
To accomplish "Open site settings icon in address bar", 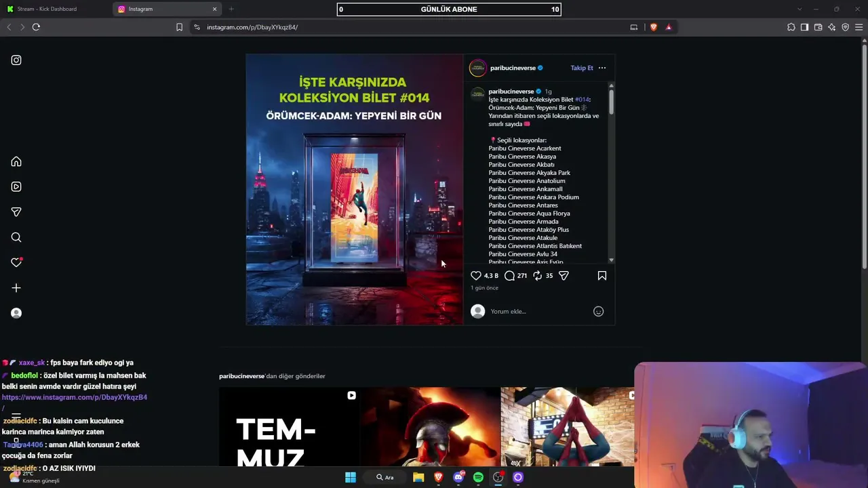I will [197, 27].
